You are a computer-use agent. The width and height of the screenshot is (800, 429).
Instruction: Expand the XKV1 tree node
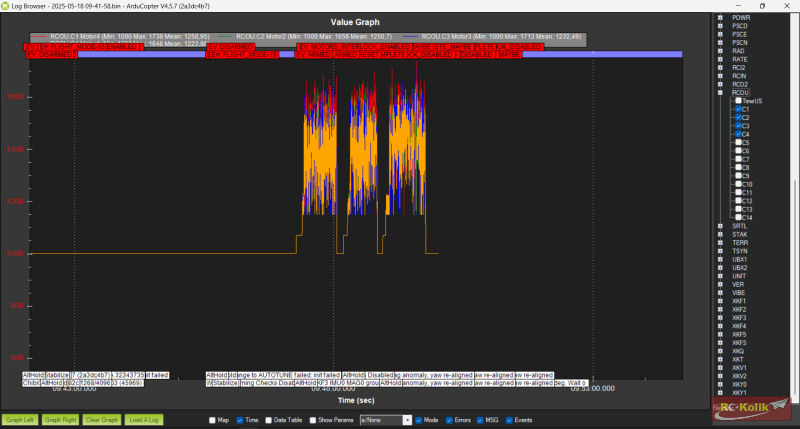(x=720, y=367)
